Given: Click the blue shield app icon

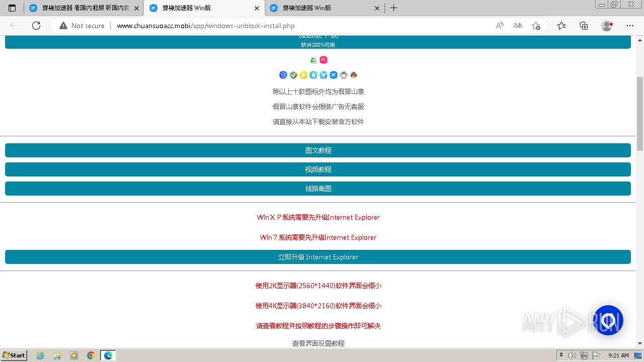Looking at the screenshot, I should (283, 75).
